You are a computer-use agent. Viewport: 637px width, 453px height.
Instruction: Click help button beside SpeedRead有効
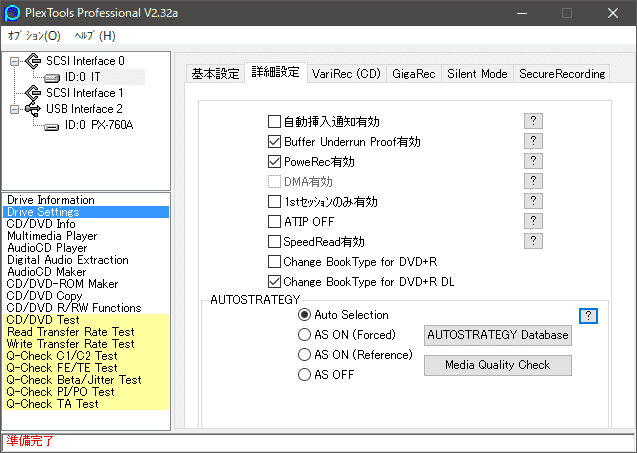click(533, 241)
